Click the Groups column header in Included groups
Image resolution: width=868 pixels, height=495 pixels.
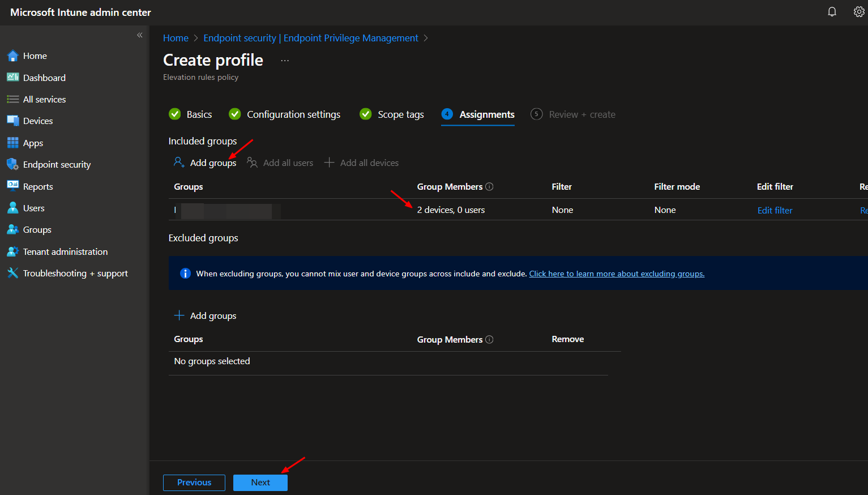[188, 186]
